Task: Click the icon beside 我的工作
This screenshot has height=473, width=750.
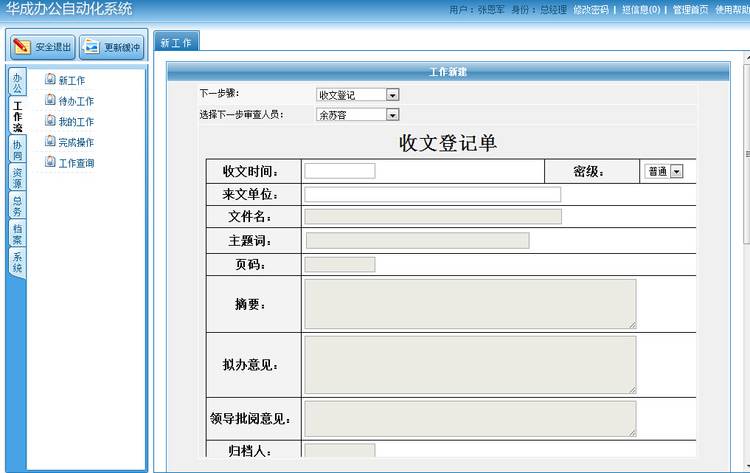Action: (50, 120)
